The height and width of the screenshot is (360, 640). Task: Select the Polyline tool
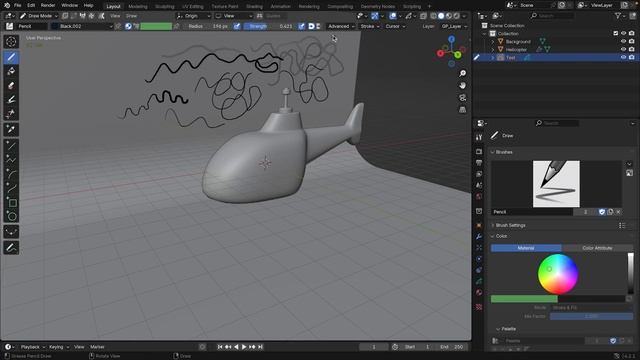(x=11, y=160)
